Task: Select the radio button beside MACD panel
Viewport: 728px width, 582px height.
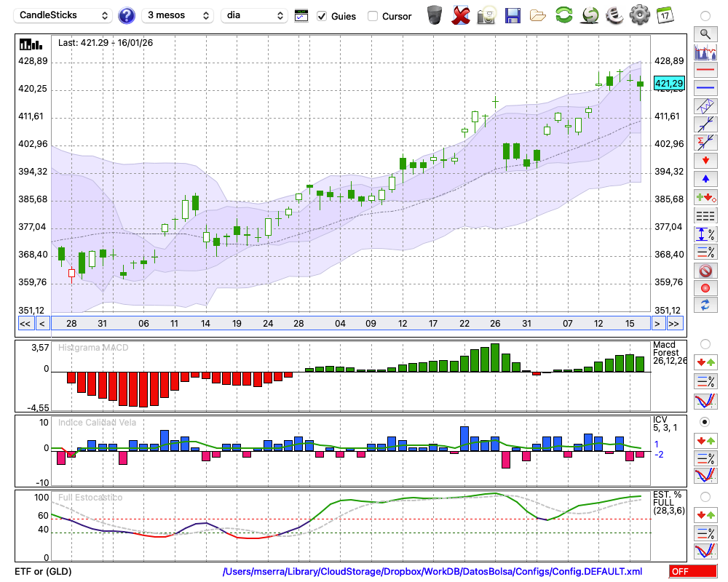Action: pos(705,343)
